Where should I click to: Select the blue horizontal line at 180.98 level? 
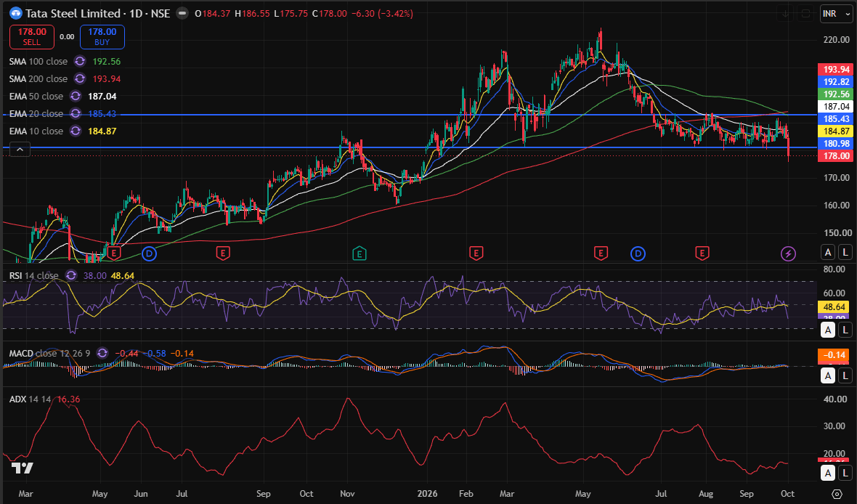pyautogui.click(x=410, y=147)
